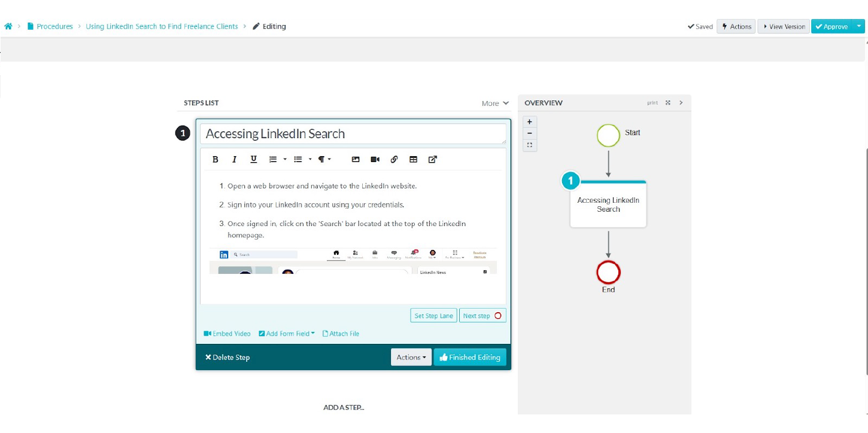
Task: Click the step title input field
Action: click(x=353, y=134)
